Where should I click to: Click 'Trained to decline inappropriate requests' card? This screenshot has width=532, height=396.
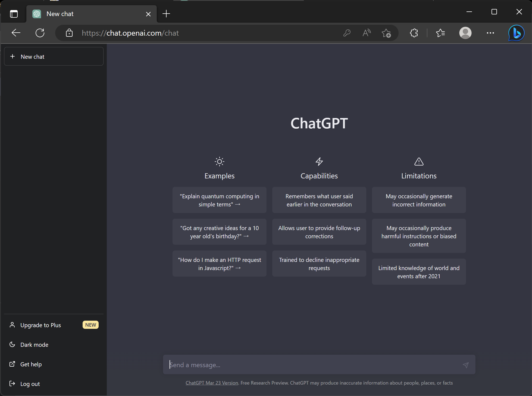click(x=319, y=264)
